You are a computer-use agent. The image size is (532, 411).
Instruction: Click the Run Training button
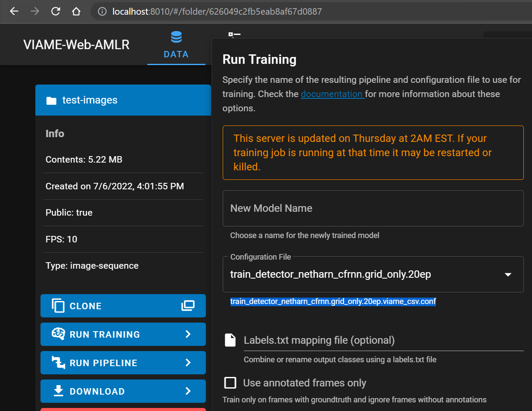(x=123, y=334)
